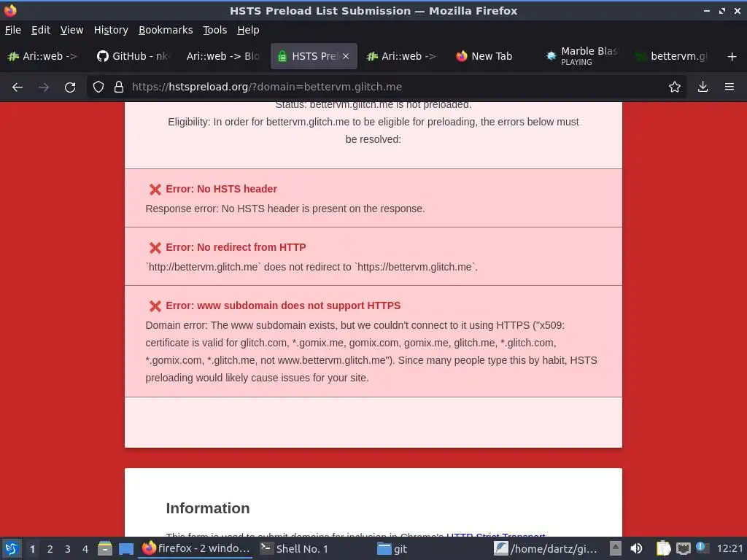Click the taskbar clock 12:21

(729, 548)
